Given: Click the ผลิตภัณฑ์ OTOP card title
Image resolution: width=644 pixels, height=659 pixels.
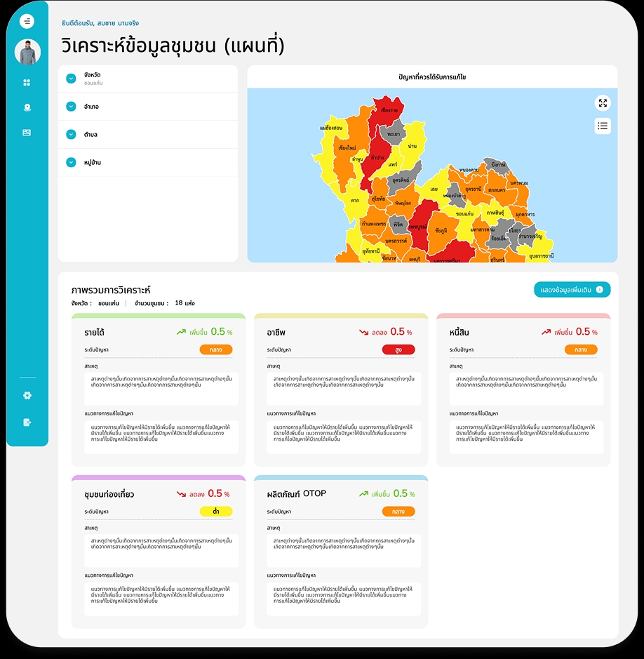Looking at the screenshot, I should coord(297,494).
